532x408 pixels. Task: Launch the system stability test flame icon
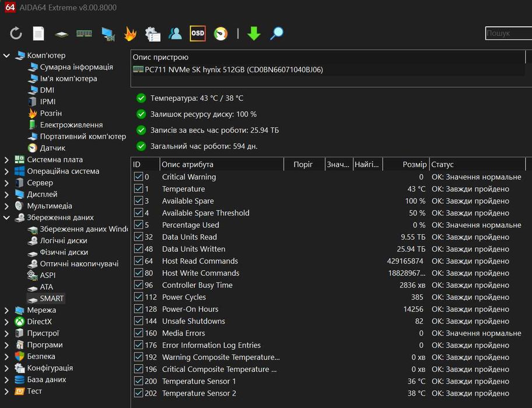click(x=130, y=34)
